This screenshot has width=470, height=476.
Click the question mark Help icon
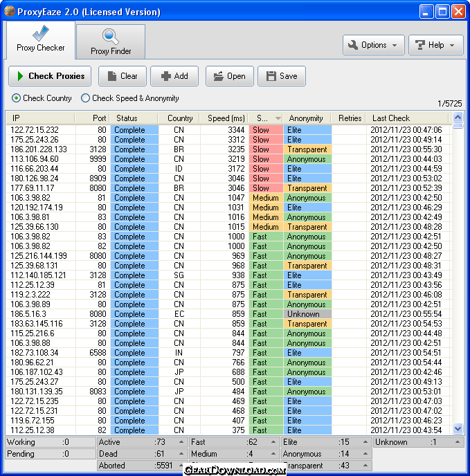coord(420,45)
